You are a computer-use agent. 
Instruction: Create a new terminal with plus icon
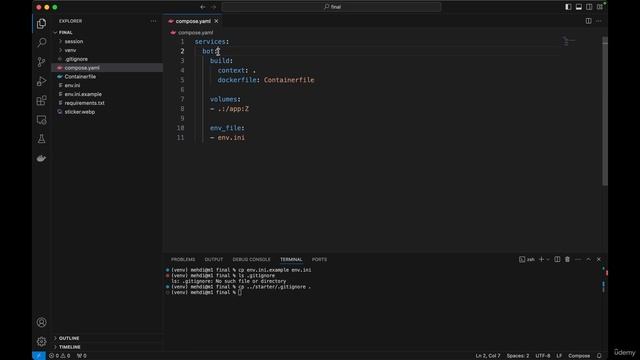pos(541,260)
